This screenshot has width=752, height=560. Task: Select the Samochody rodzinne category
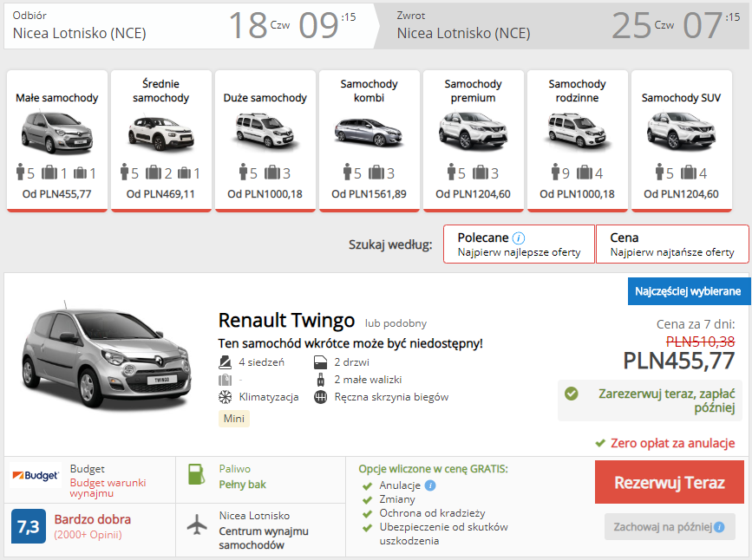tap(578, 140)
